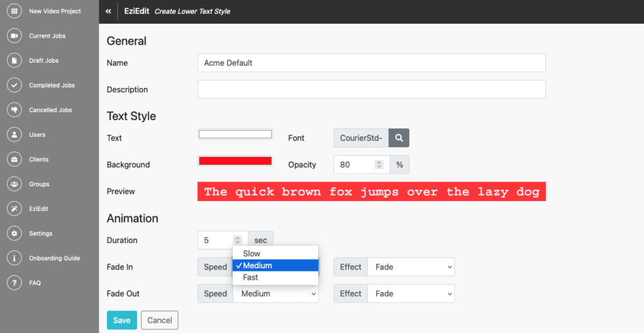Image resolution: width=644 pixels, height=333 pixels.
Task: Go to Current Jobs label
Action: point(47,36)
